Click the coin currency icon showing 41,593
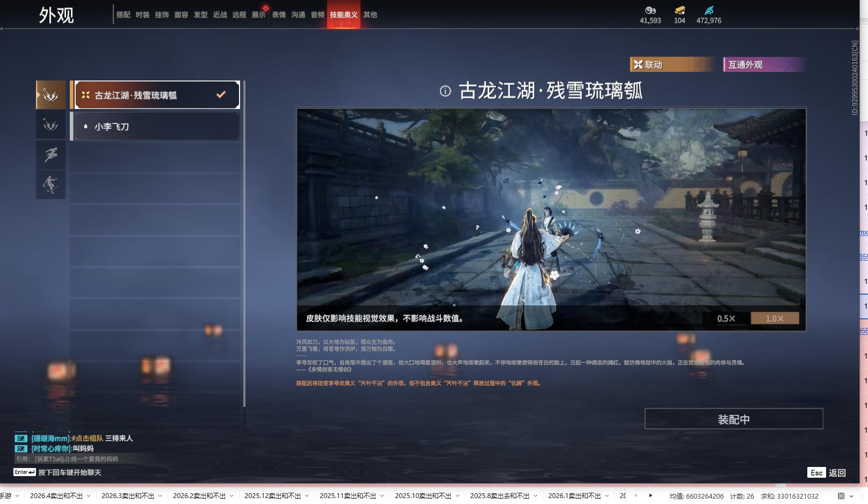 650,10
